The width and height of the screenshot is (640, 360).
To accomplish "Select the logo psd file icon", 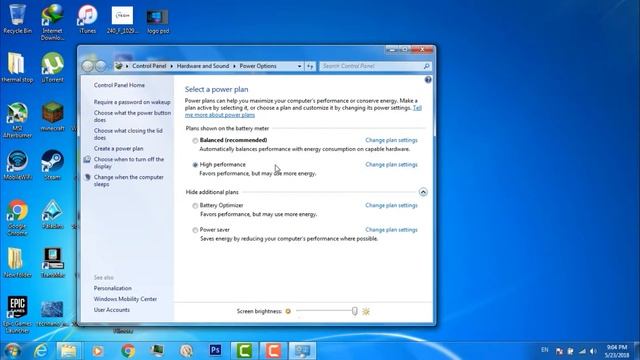I will pos(158,20).
